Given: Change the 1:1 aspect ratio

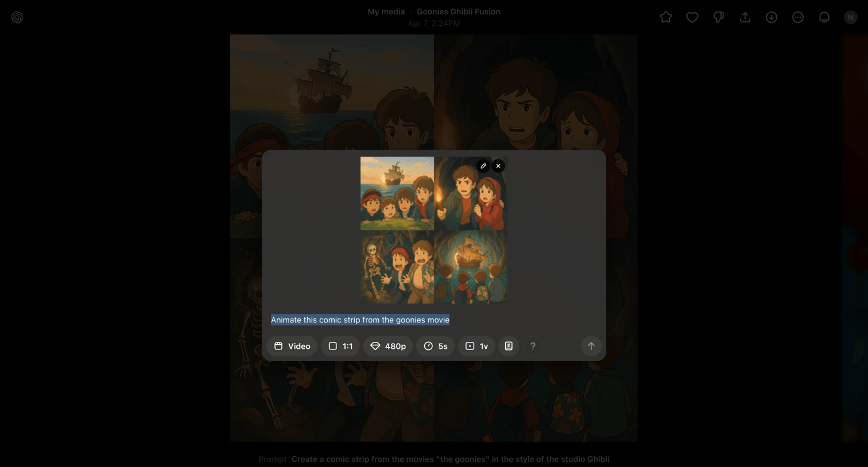Looking at the screenshot, I should tap(340, 346).
